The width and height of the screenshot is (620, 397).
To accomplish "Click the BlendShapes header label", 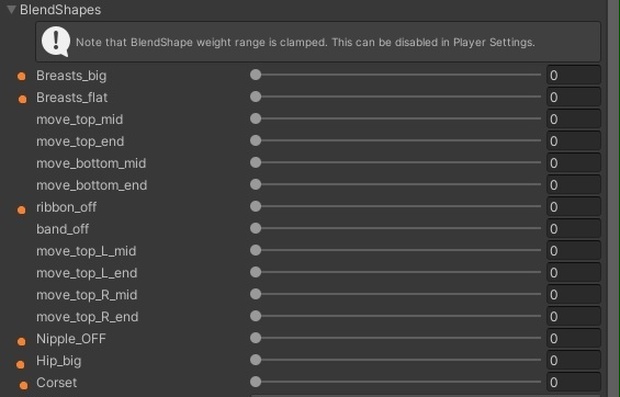I will point(60,9).
